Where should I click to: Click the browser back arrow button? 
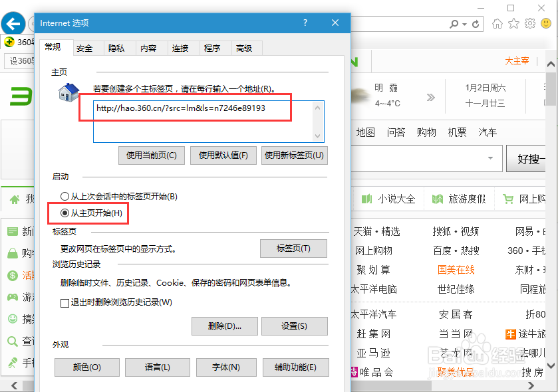pos(13,24)
